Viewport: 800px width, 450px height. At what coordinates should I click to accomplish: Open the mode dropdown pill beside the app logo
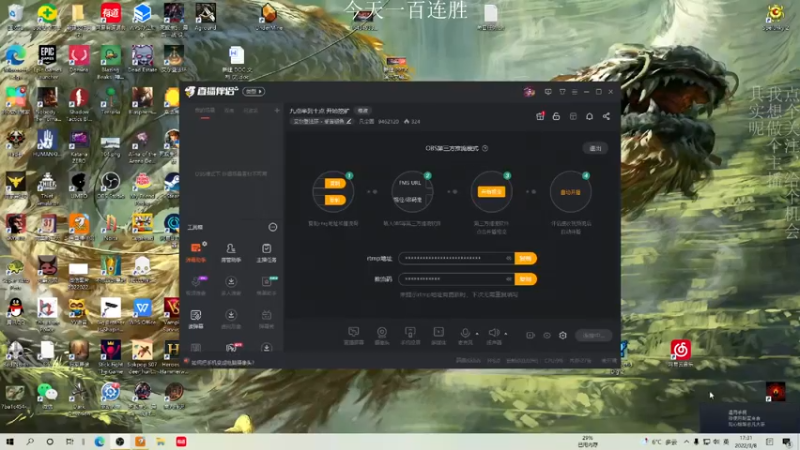point(254,92)
